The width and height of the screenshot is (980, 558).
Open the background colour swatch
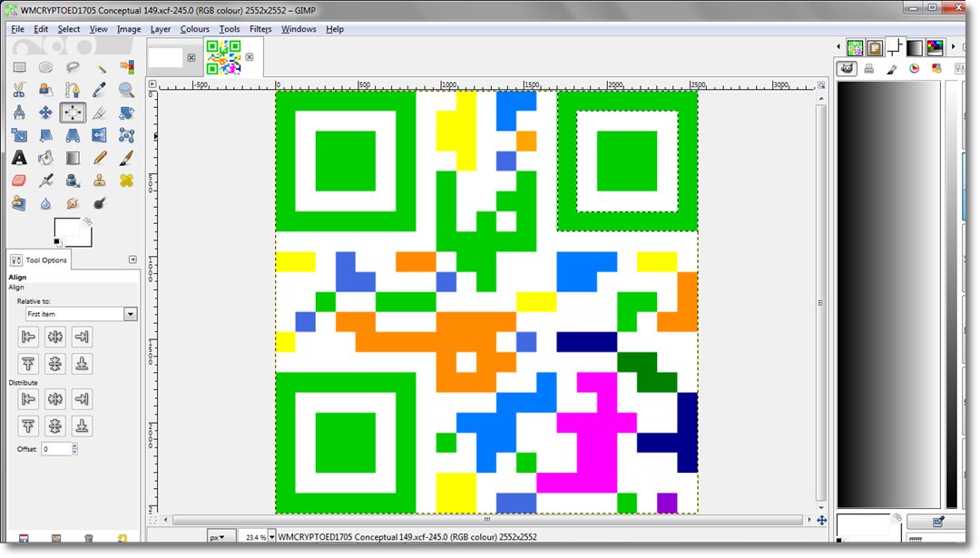point(85,240)
